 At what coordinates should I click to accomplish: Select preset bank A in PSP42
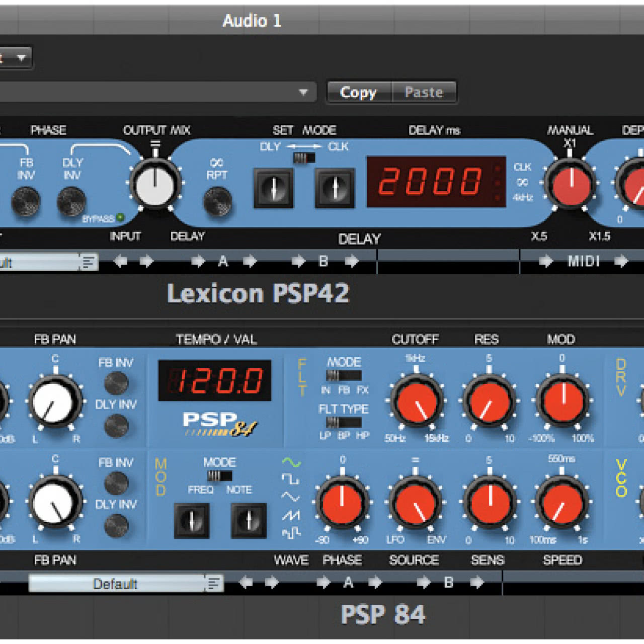click(x=223, y=261)
